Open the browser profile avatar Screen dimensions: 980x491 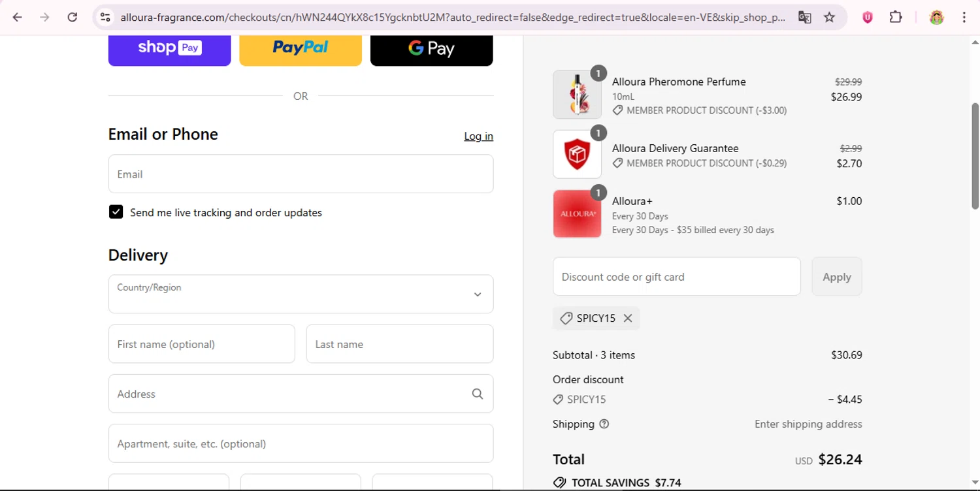tap(937, 18)
